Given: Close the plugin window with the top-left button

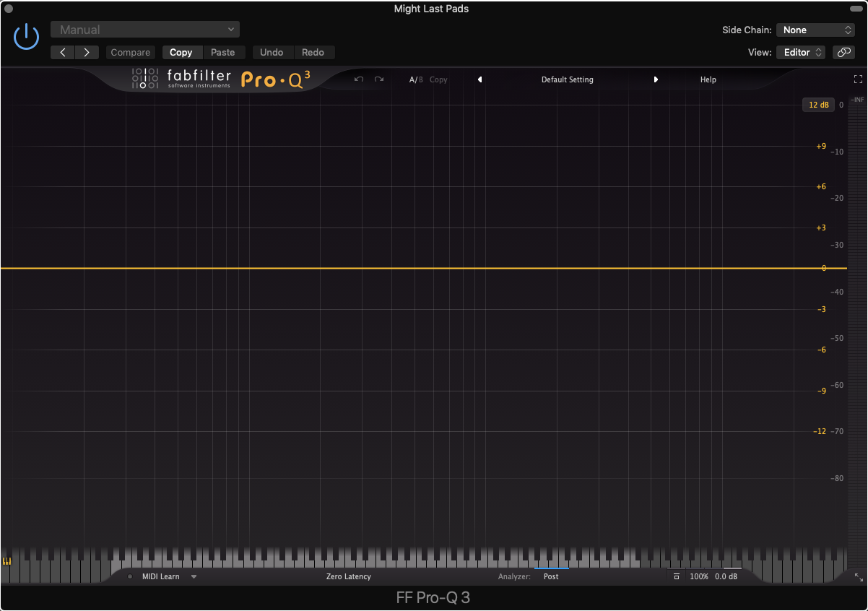Looking at the screenshot, I should pyautogui.click(x=9, y=8).
